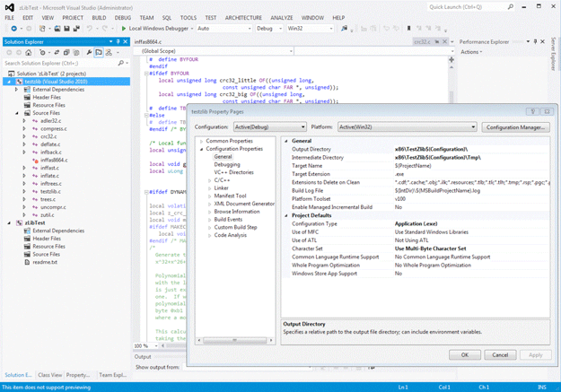Open the Platform Active(Win32) dropdown
Viewport: 561px width, 392px height.
pos(407,127)
